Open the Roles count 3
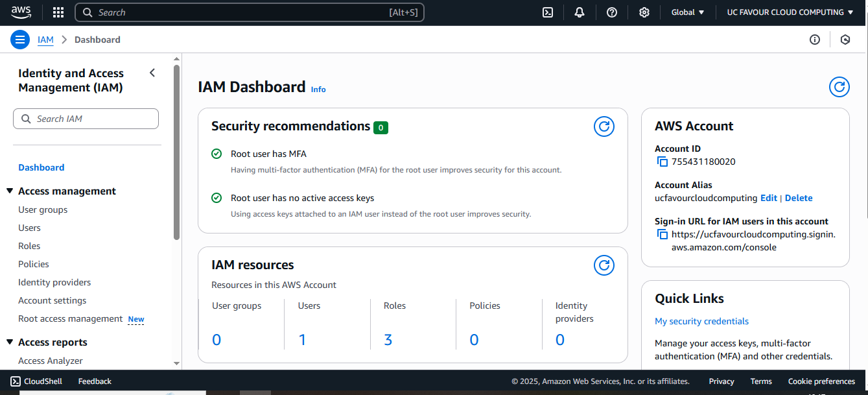 click(x=388, y=340)
